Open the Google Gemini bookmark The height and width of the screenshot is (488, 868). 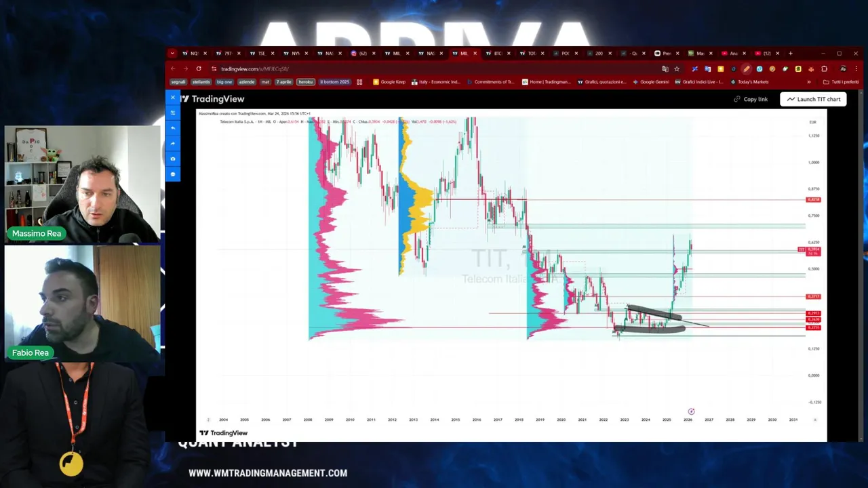coord(651,82)
